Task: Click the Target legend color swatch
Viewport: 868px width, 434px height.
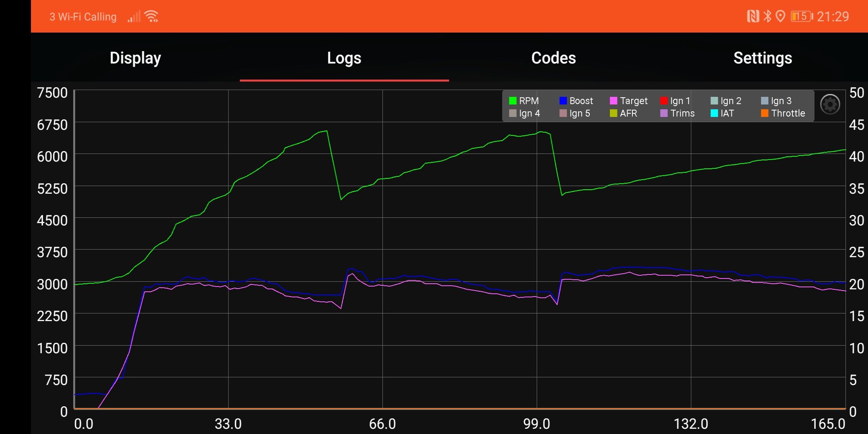Action: click(x=614, y=100)
